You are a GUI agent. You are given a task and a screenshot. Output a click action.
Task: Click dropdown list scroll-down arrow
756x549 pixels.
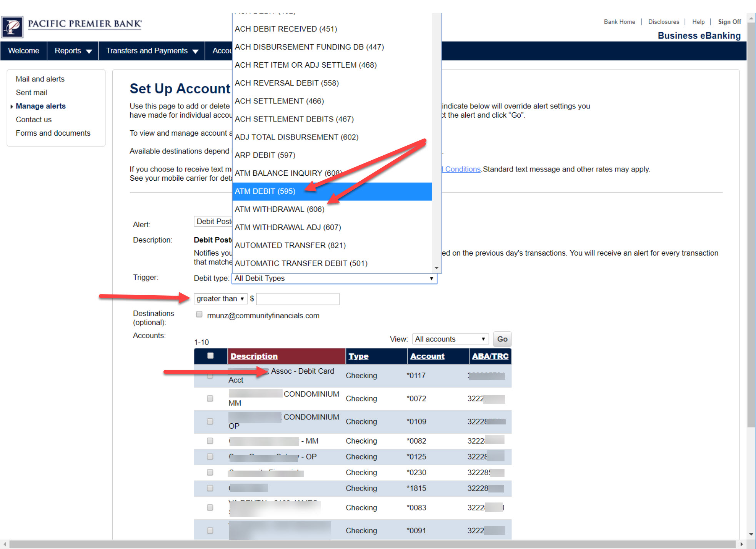[436, 268]
